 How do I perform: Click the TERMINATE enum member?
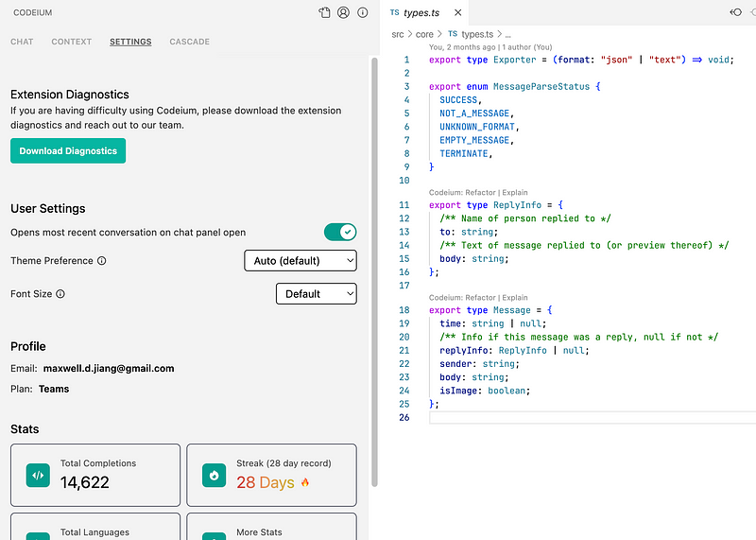[x=464, y=154]
